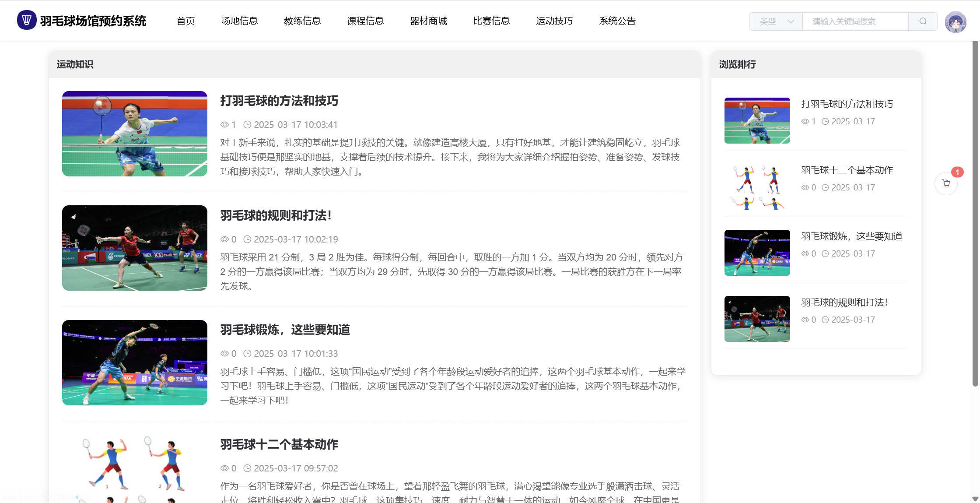980x503 pixels.
Task: Navigate to 系统公告 in top menu
Action: click(x=617, y=21)
